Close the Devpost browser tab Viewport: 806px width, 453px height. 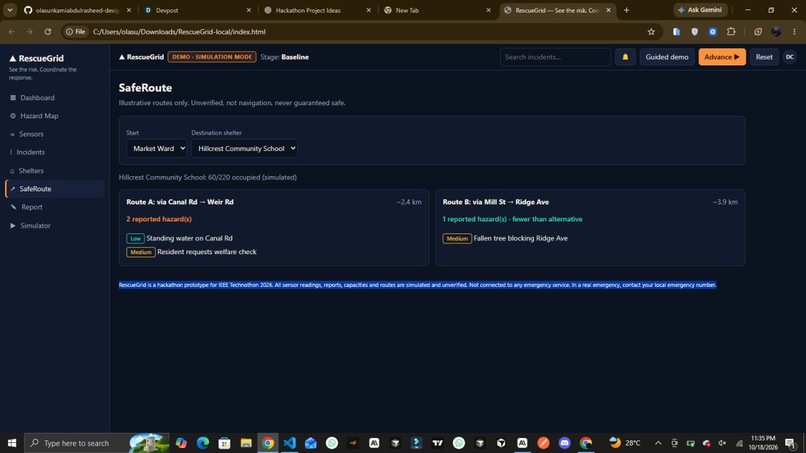coord(249,10)
